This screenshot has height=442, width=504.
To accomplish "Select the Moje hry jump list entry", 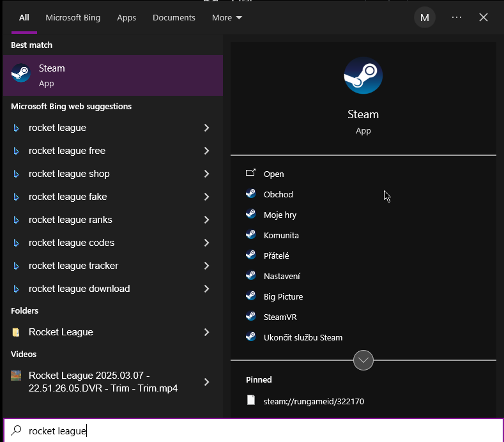I will [280, 215].
